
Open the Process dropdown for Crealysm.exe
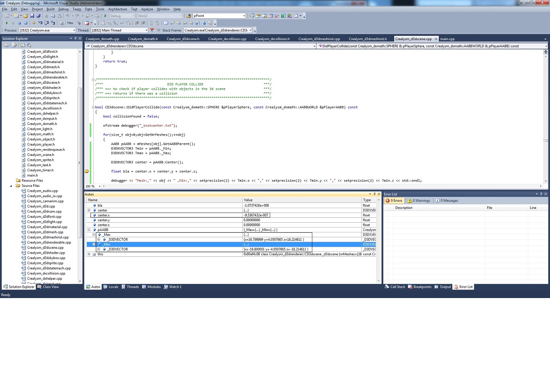74,30
